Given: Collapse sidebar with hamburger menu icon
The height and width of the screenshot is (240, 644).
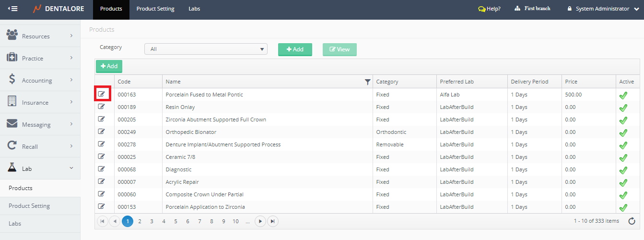Looking at the screenshot, I should click(13, 9).
